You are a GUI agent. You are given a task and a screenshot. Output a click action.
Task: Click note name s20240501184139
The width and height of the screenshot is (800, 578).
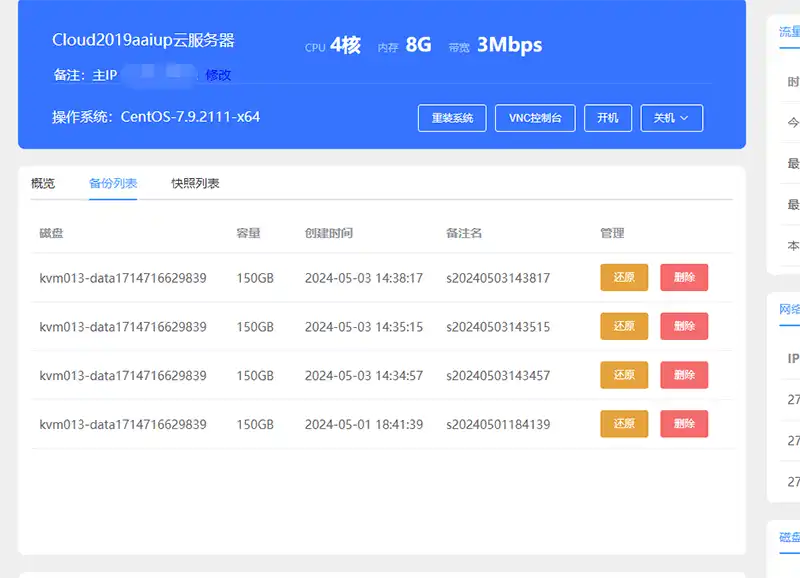pyautogui.click(x=498, y=424)
